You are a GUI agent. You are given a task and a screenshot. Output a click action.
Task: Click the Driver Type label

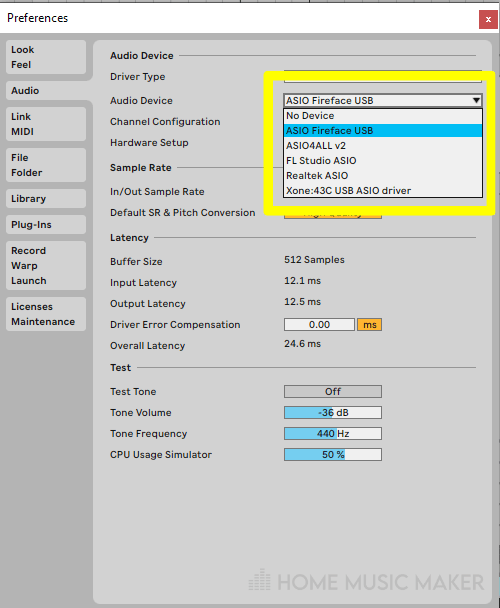[138, 77]
